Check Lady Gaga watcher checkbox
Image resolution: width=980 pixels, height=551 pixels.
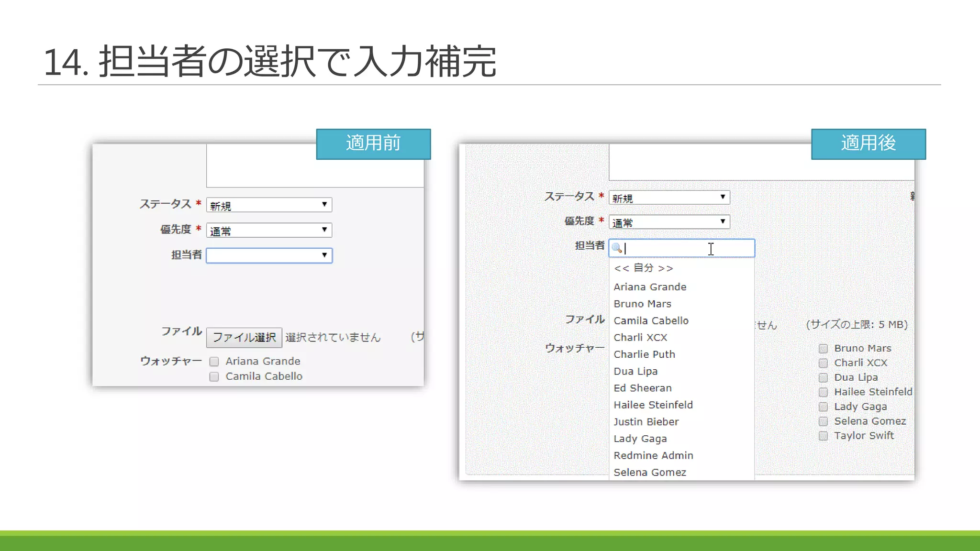coord(823,407)
